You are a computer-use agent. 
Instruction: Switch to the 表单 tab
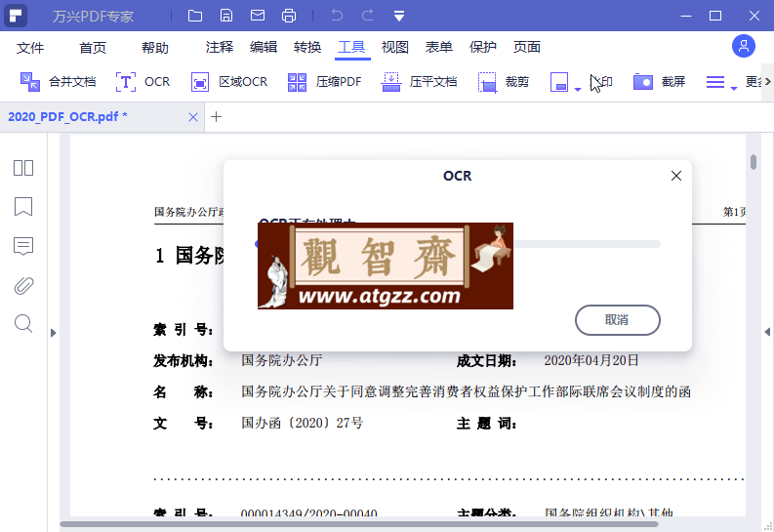tap(439, 47)
